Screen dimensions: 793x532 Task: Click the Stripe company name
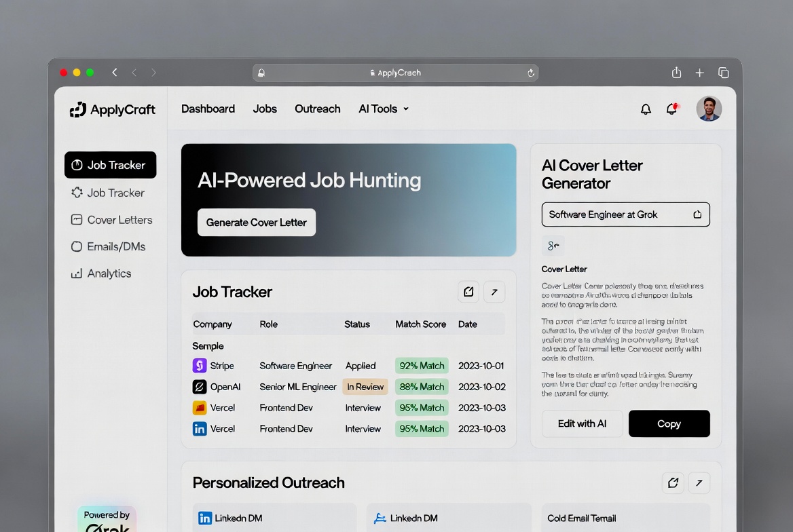[222, 366]
